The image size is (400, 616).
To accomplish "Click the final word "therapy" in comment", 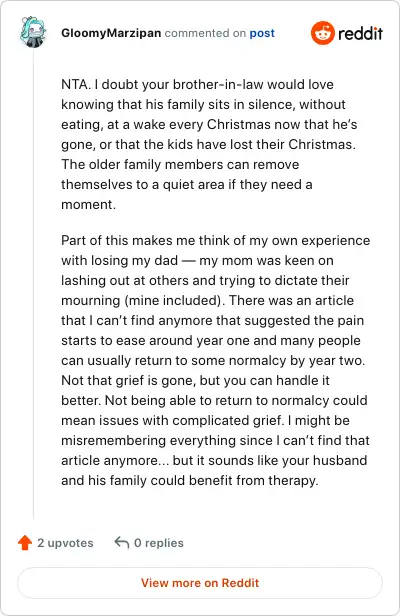I will point(293,480).
